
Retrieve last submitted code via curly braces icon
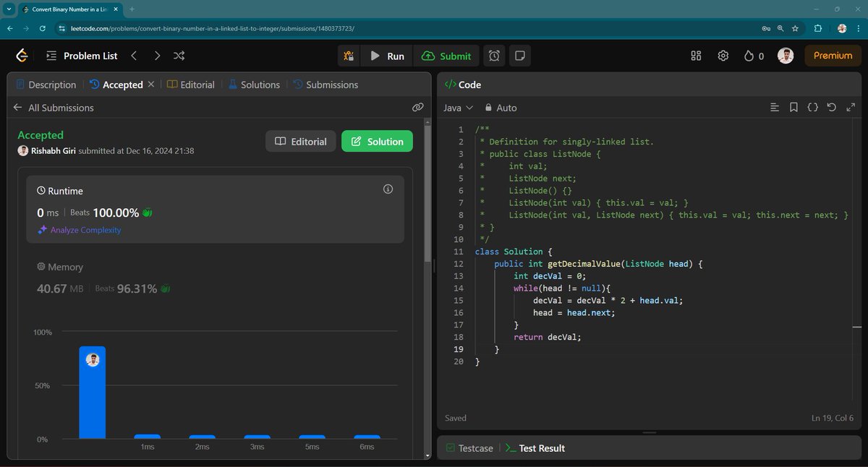812,107
